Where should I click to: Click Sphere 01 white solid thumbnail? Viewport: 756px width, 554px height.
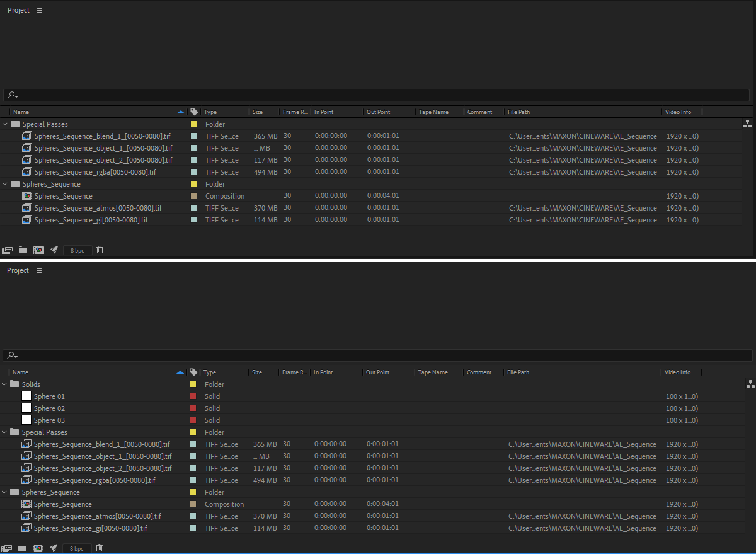tap(26, 396)
